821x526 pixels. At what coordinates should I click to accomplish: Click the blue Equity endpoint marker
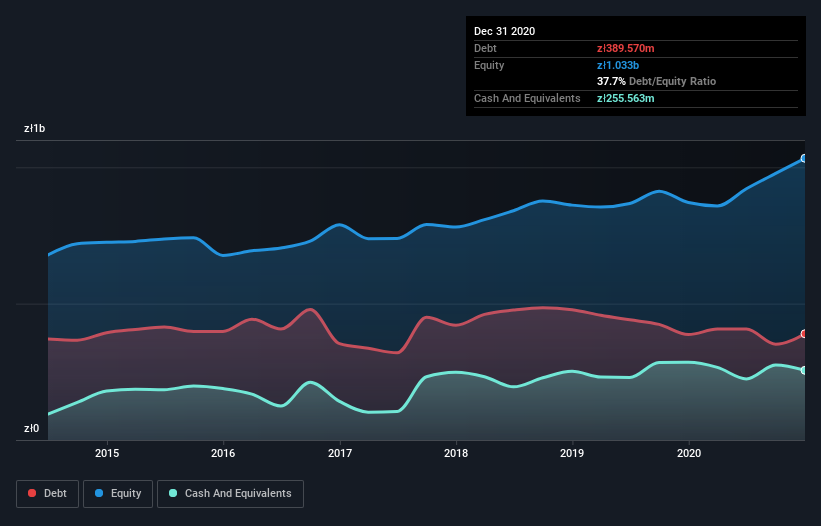tap(804, 159)
